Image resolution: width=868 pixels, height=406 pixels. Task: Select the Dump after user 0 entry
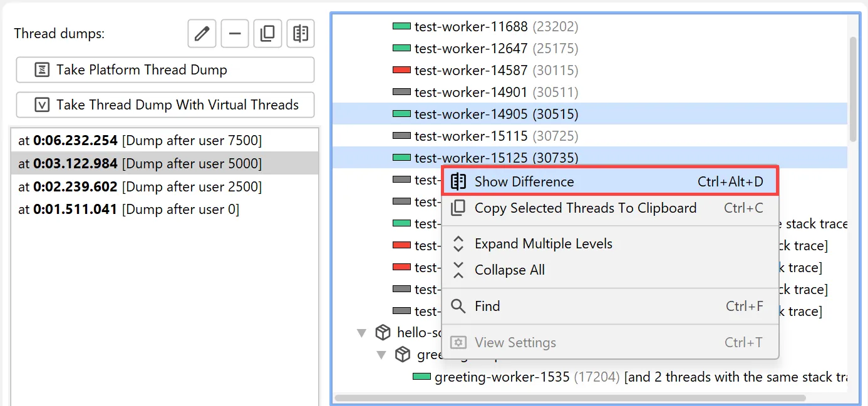pos(165,209)
